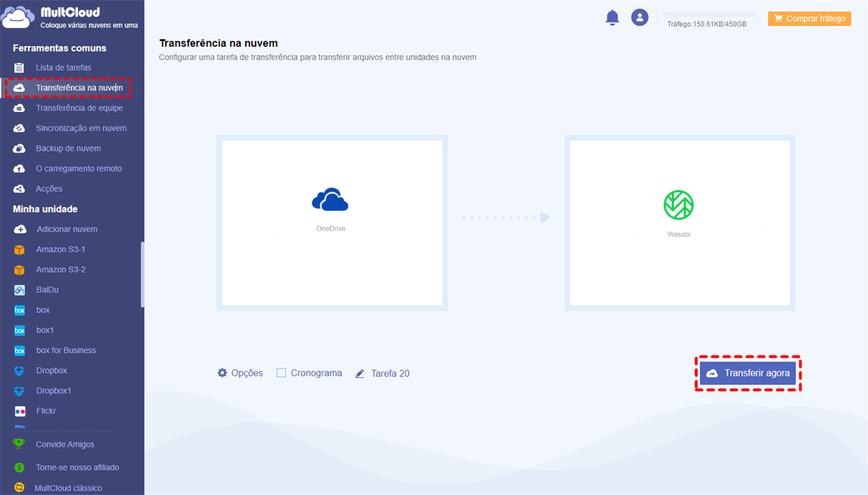Viewport: 868px width, 495px height.
Task: Open Torne-se nosso afiliado link
Action: [77, 468]
